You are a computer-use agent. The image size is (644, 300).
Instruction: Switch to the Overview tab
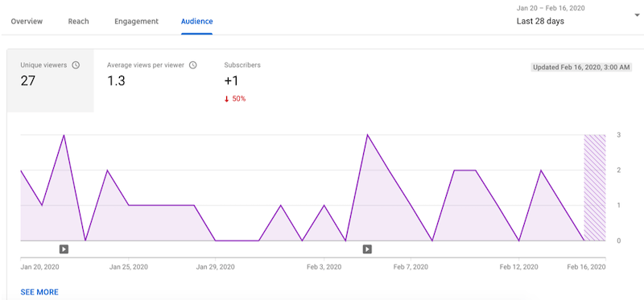coord(27,22)
